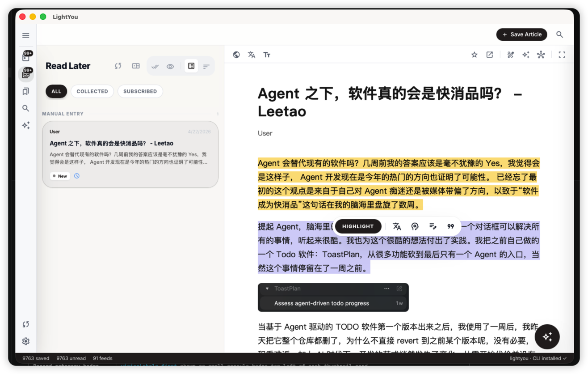
Task: Click '9763 unread' in status bar
Action: (71, 358)
